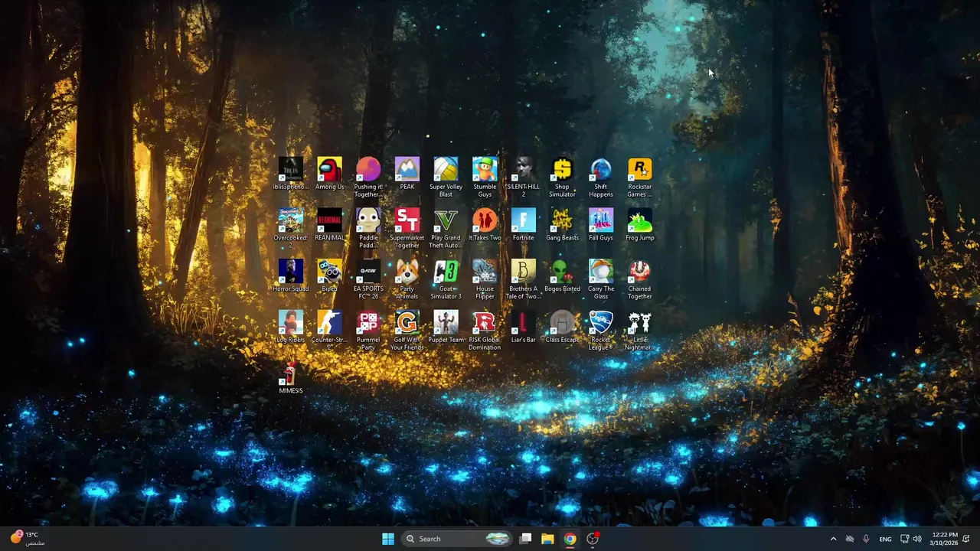Select the Pummel Party shortcut
Screen dimensions: 980x551
368,330
